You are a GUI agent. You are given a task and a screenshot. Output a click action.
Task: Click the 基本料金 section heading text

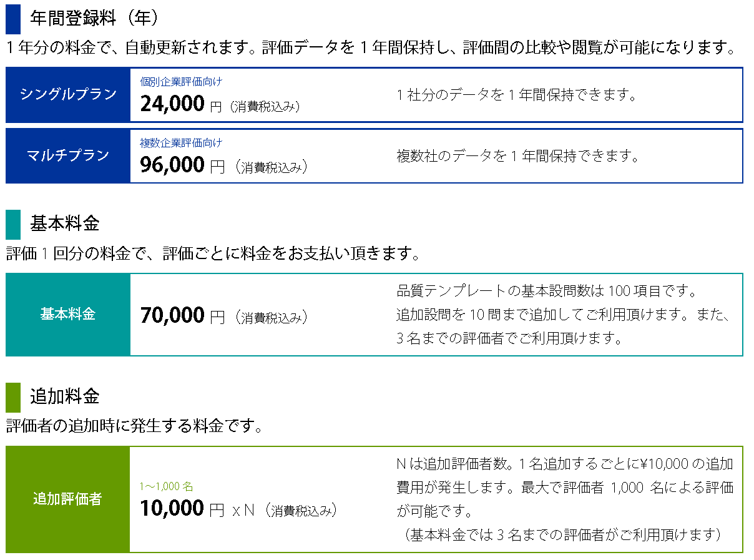(65, 224)
